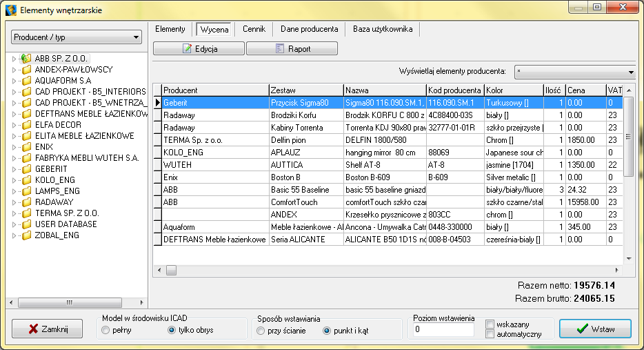Click the 'Kabiny Torrenta' cell
Screen dimensions: 644x350
coord(306,128)
